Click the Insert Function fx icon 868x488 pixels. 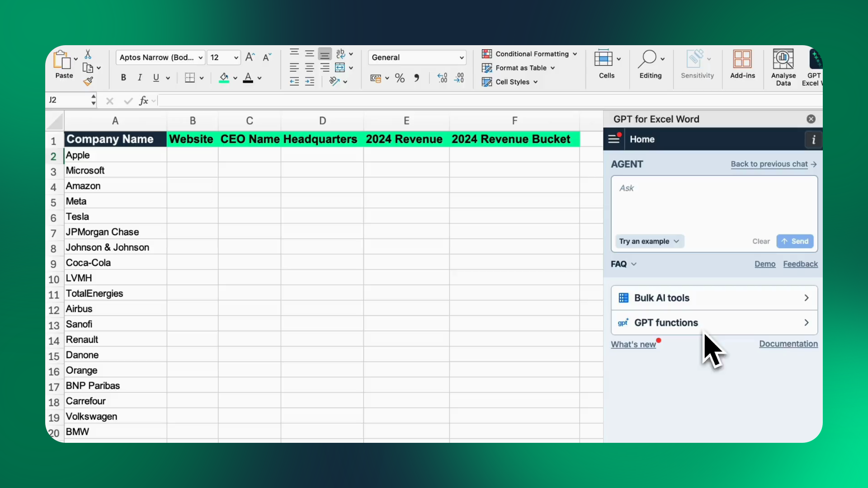[x=144, y=101]
